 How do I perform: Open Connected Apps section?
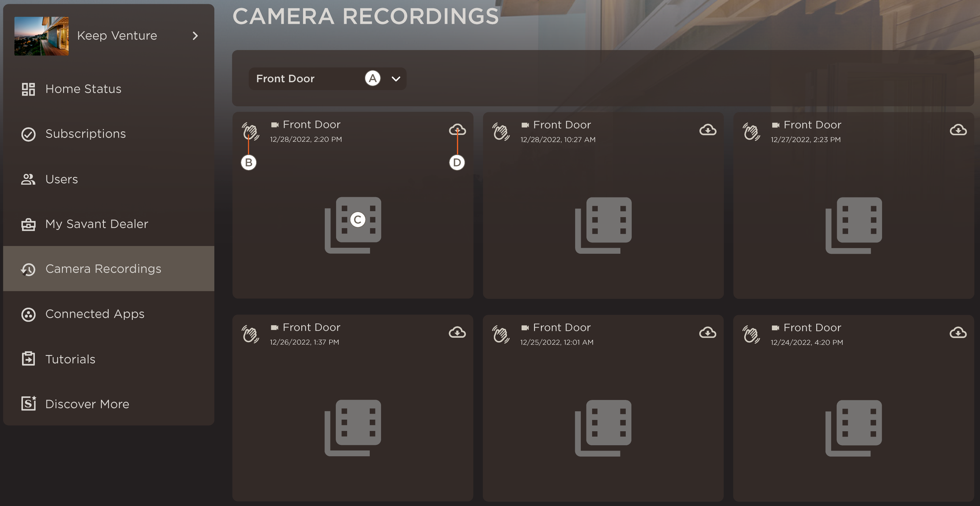pyautogui.click(x=94, y=314)
